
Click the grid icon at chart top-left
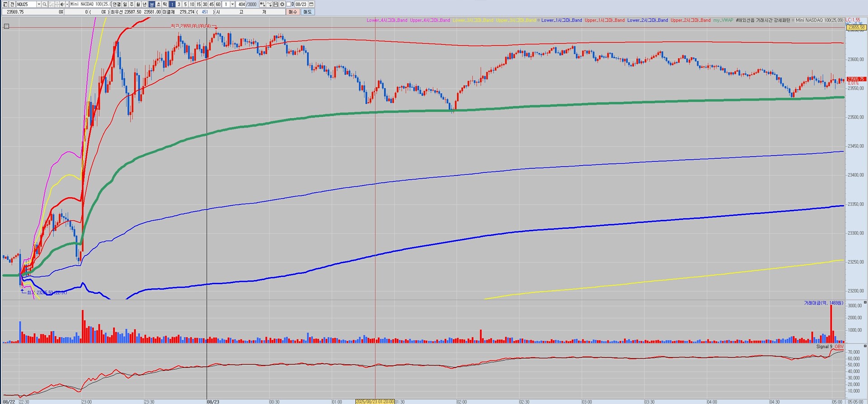click(6, 26)
